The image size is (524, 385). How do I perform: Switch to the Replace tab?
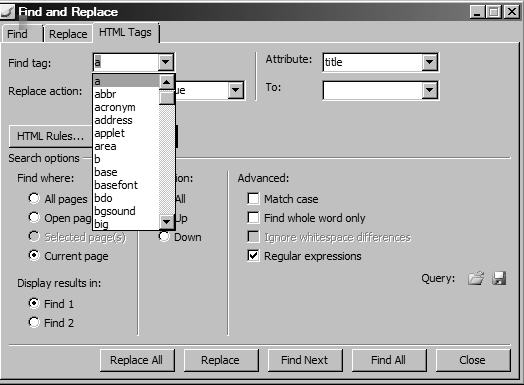pyautogui.click(x=68, y=34)
